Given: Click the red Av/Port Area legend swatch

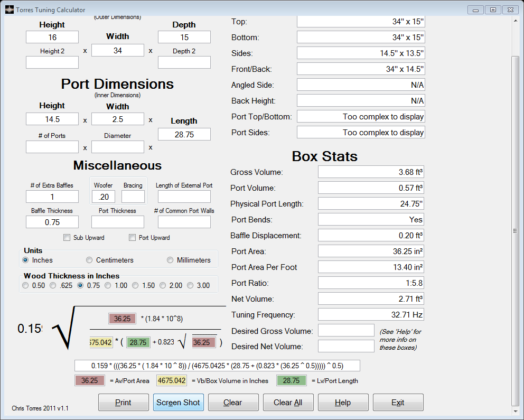Looking at the screenshot, I should click(90, 380).
